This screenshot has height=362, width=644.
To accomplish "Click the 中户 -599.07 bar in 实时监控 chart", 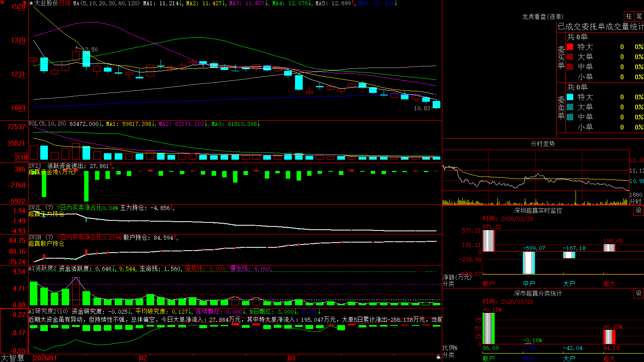I will coord(529,263).
